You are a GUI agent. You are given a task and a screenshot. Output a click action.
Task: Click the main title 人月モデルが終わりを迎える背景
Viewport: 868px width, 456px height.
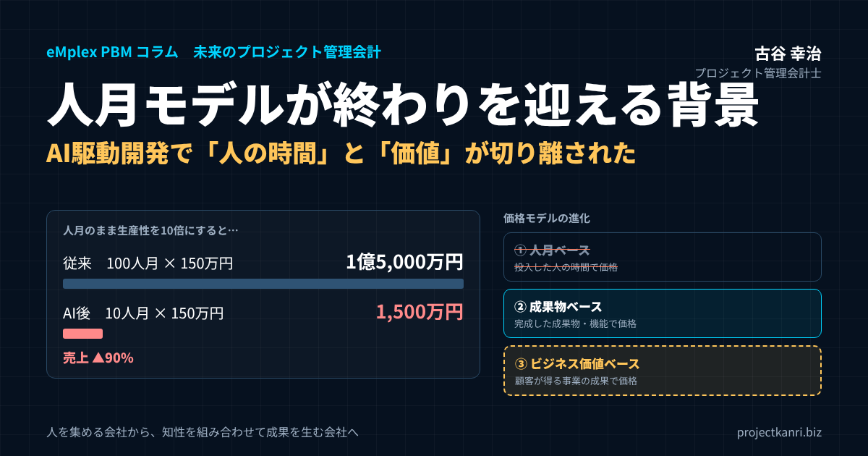404,106
